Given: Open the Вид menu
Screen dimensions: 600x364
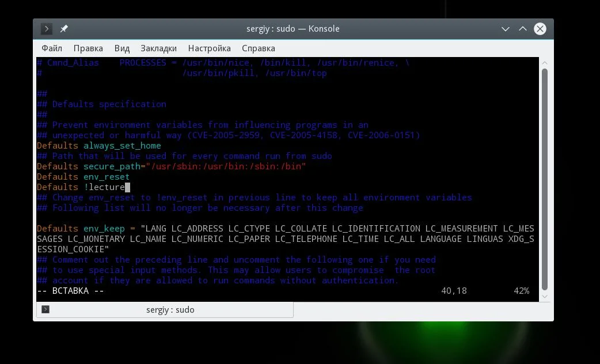Looking at the screenshot, I should [122, 48].
